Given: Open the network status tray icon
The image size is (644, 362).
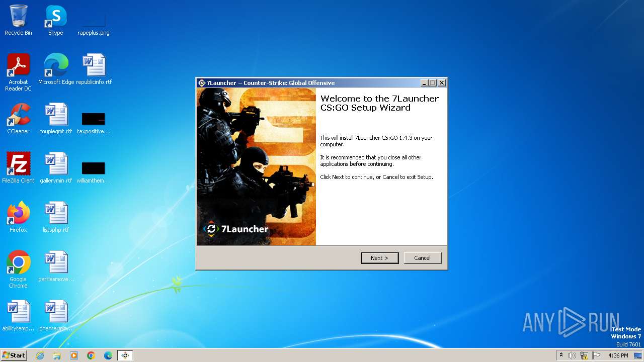Looking at the screenshot, I should click(584, 355).
